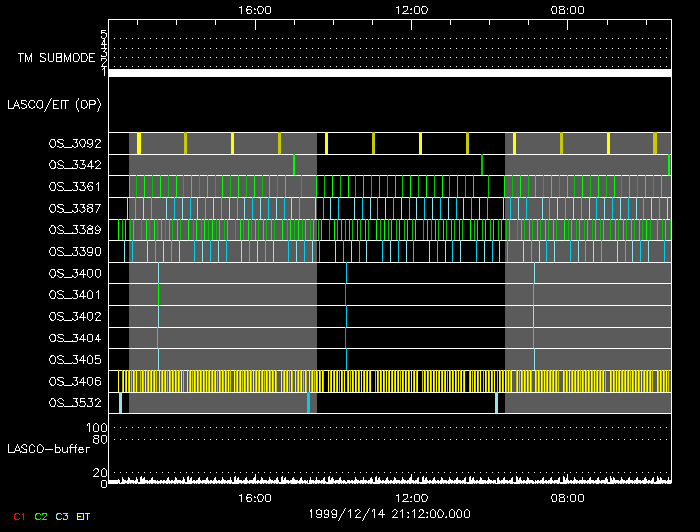Select the LASCO/EIT (DP) label
The image size is (700, 532).
click(x=54, y=104)
